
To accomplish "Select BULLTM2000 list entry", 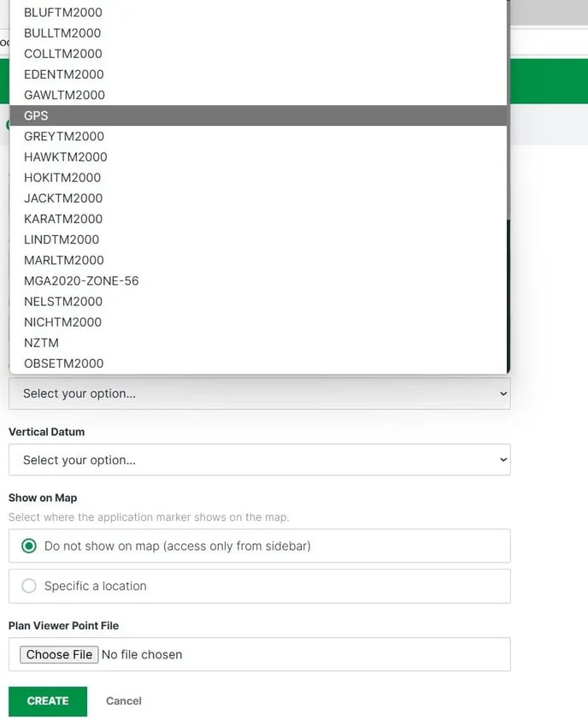I will pyautogui.click(x=62, y=33).
